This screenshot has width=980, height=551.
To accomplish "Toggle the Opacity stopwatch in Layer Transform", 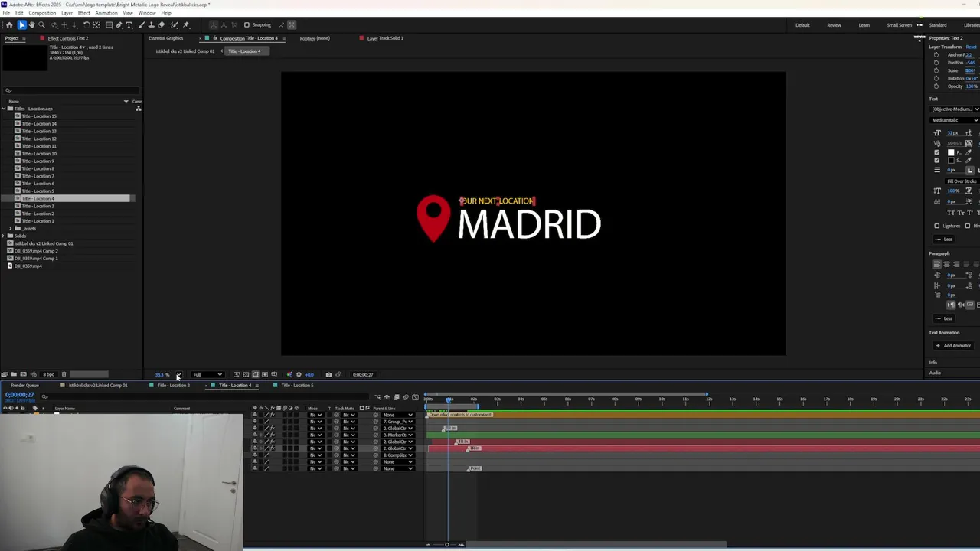I will coord(936,86).
